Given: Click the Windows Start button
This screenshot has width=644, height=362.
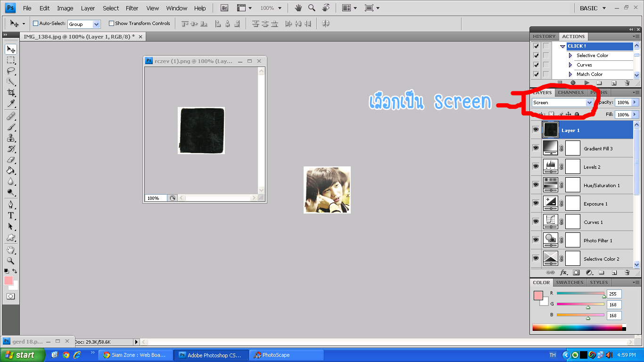Looking at the screenshot, I should point(22,355).
